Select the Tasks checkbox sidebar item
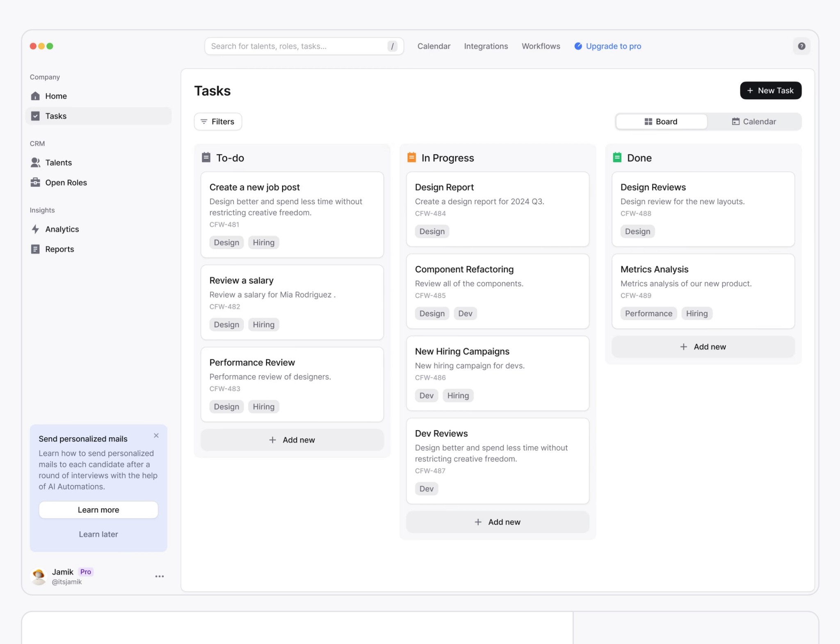 (35, 116)
